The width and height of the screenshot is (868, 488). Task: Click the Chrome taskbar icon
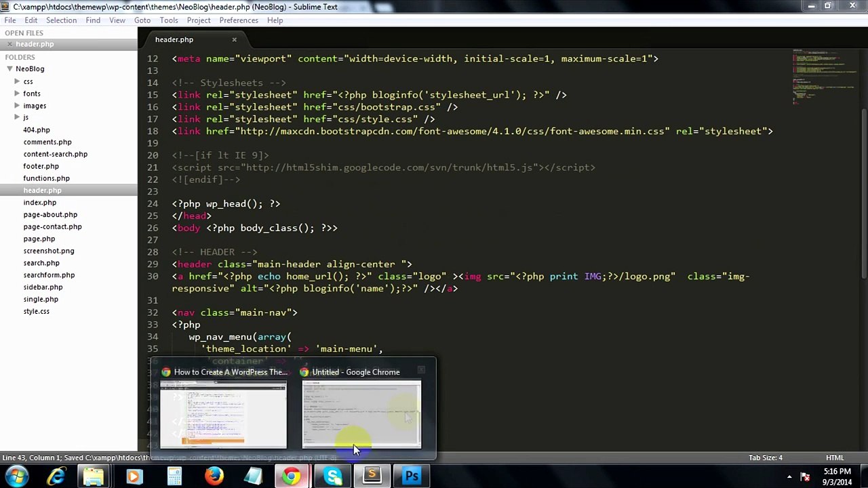[x=291, y=476]
